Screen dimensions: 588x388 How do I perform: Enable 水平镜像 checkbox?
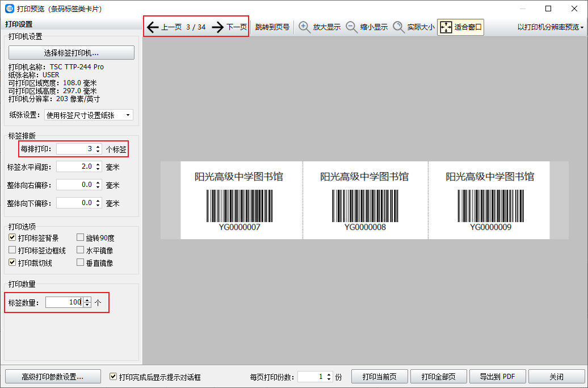click(80, 250)
